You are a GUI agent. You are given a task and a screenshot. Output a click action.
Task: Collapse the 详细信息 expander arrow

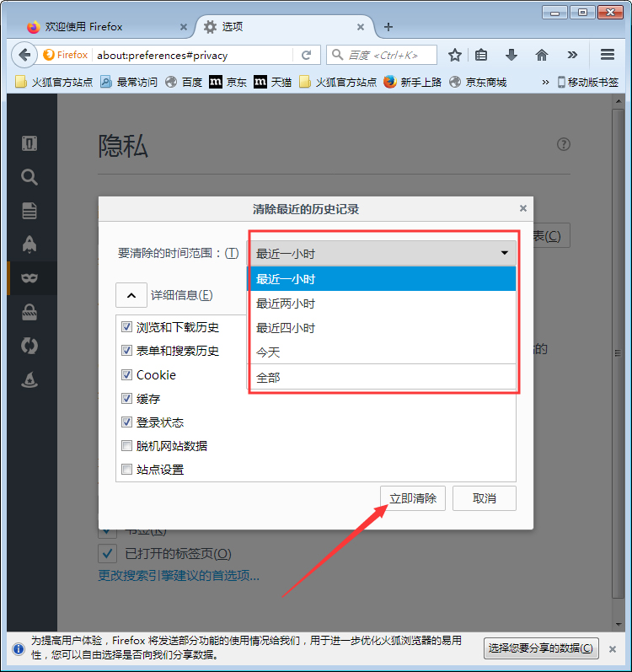[131, 295]
